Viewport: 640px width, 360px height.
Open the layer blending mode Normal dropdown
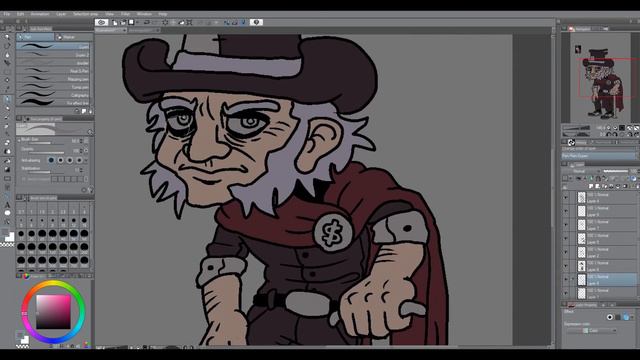[581, 171]
